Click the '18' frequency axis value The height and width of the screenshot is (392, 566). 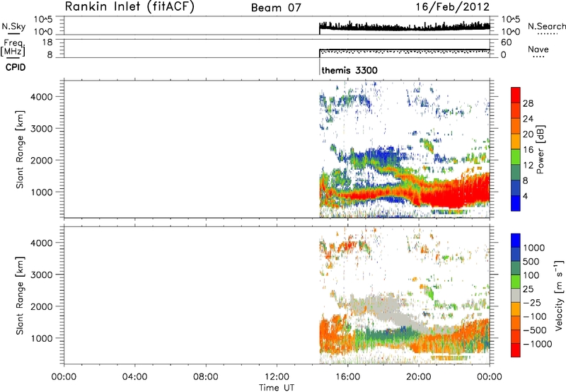click(x=47, y=42)
